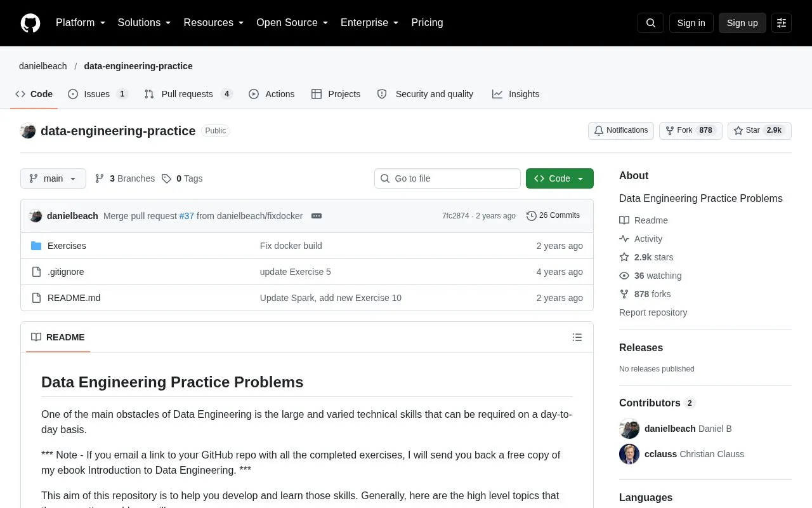This screenshot has height=508, width=812.
Task: Expand the green Code dropdown button
Action: 560,178
